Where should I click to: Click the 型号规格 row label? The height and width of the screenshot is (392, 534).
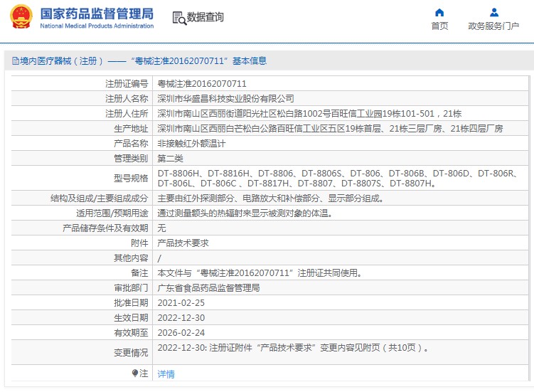coord(131,179)
